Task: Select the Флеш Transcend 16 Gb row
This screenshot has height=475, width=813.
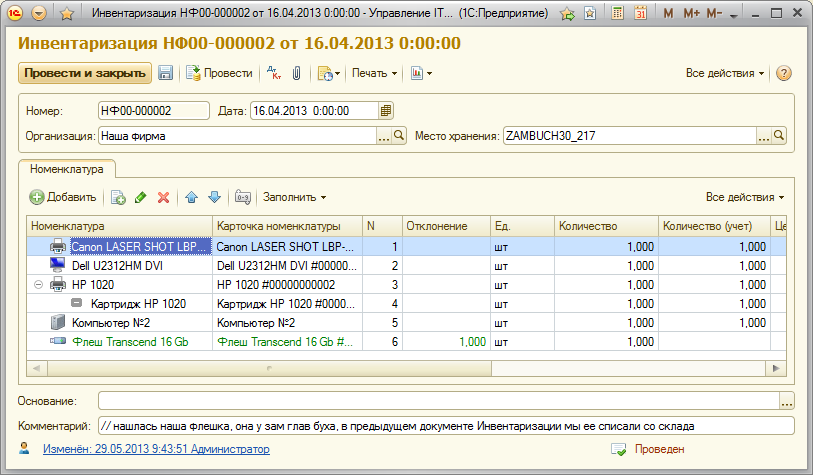Action: pos(406,342)
